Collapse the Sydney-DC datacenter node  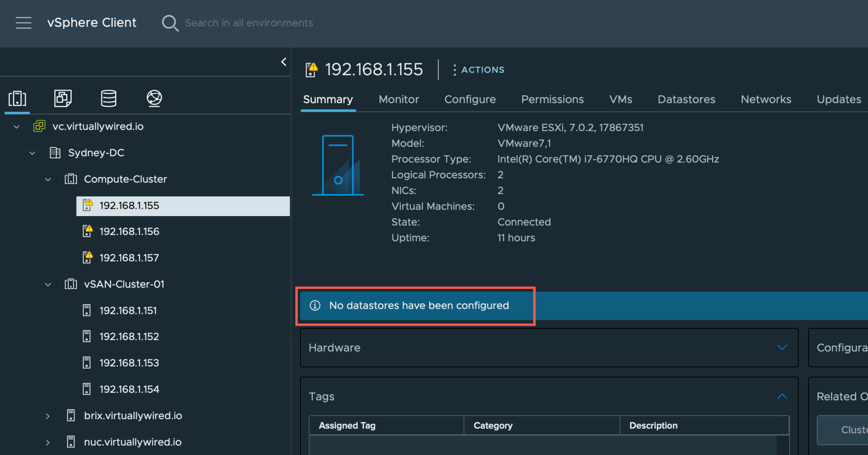coord(32,153)
